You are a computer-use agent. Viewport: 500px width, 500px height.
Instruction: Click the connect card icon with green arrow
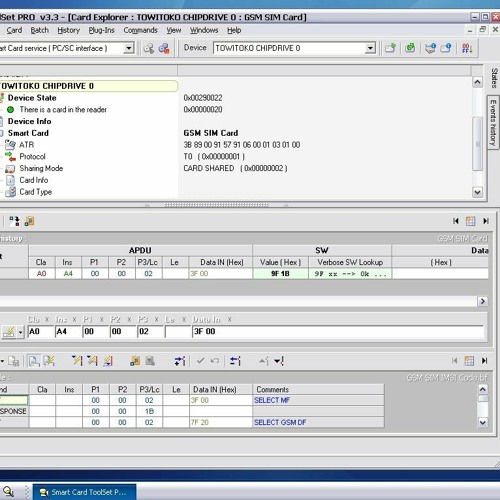point(390,48)
